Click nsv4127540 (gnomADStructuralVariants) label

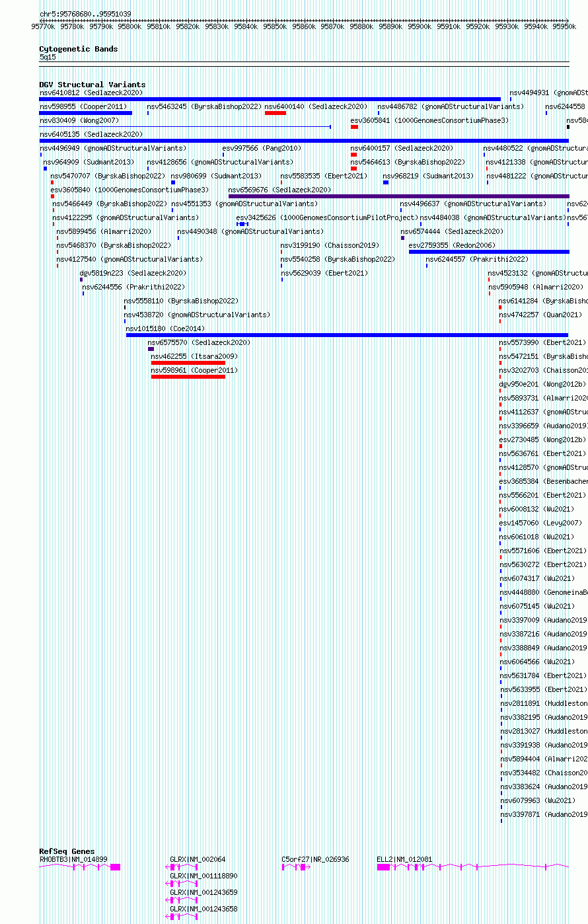tap(129, 259)
